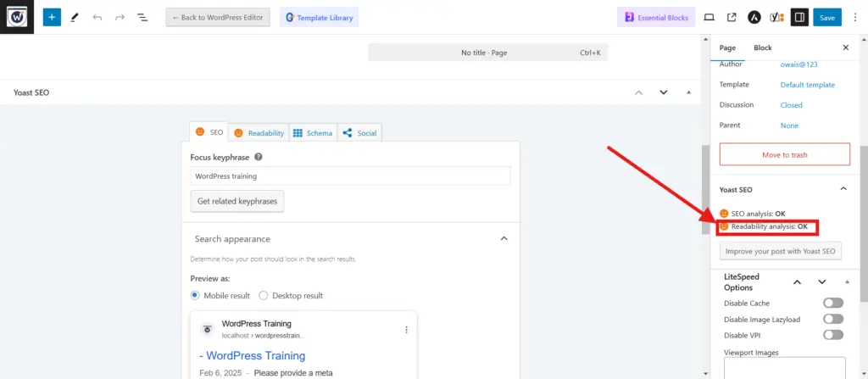Click the Viewport Images text area
Screen dimensions: 868x379
[784, 368]
